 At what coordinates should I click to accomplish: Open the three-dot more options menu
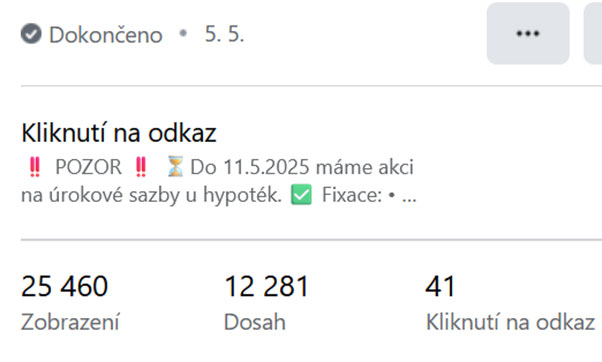(528, 33)
